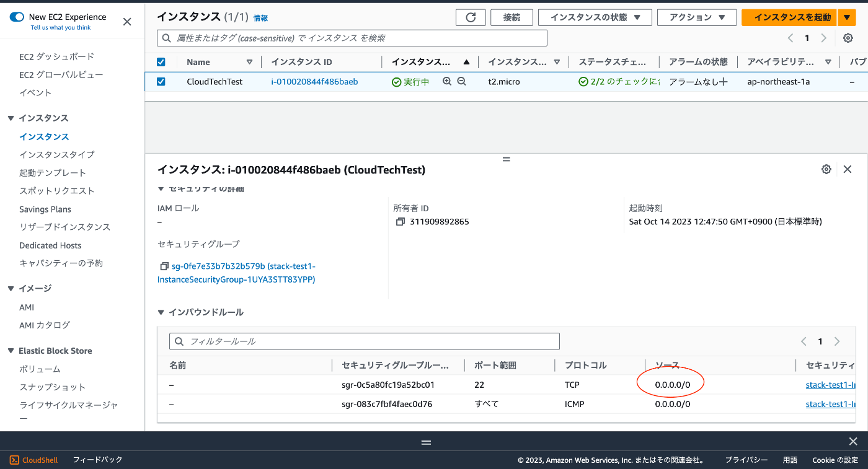
Task: Sort by availability zone column arrow
Action: [x=828, y=62]
